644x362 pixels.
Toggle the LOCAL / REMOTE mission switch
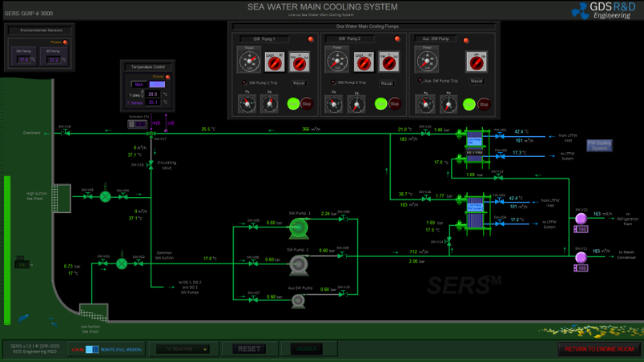(92, 349)
